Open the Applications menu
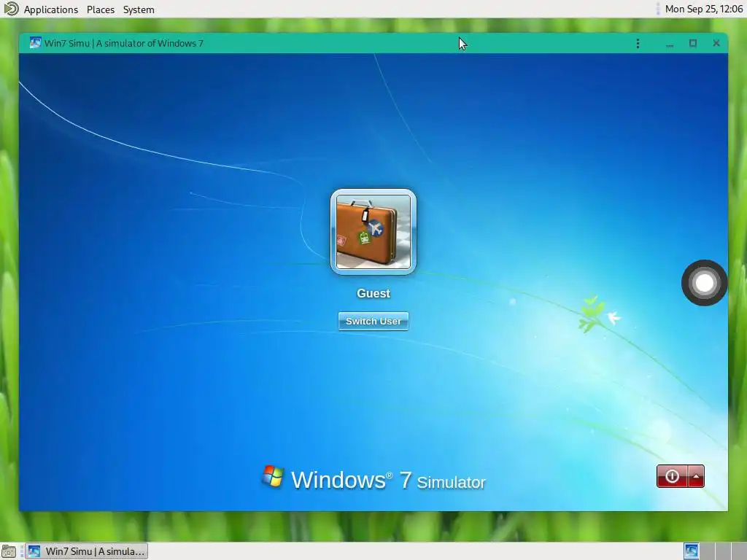747x560 pixels. coord(51,9)
